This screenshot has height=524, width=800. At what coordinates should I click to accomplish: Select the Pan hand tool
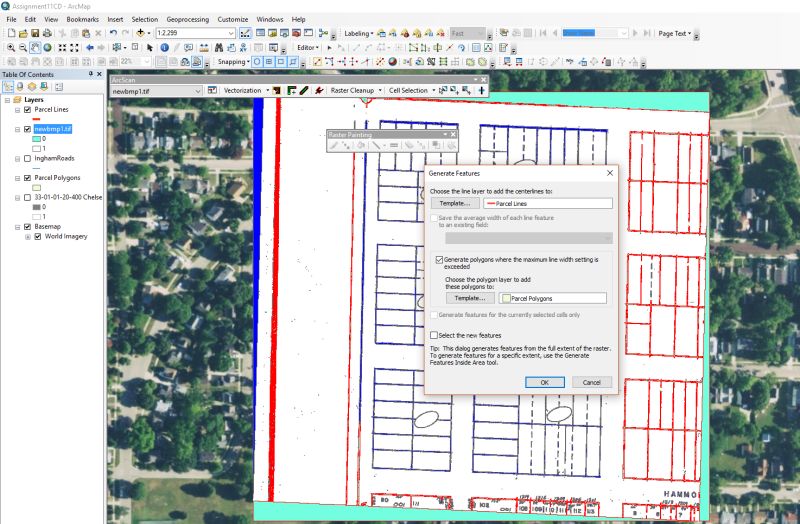(35, 47)
